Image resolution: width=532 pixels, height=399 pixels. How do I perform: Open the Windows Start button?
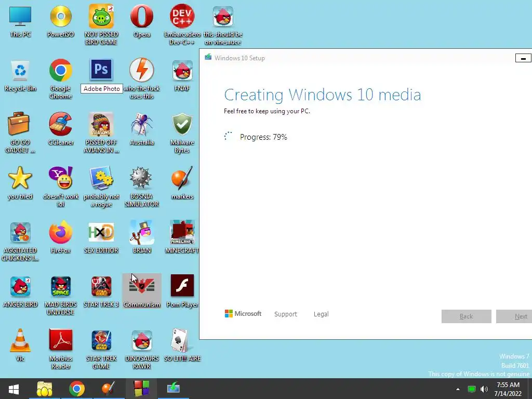click(x=14, y=389)
